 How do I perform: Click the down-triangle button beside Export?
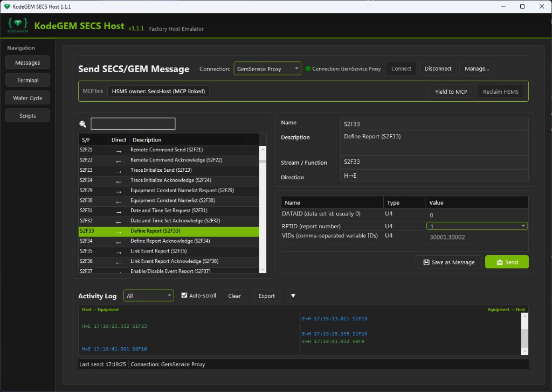point(293,296)
